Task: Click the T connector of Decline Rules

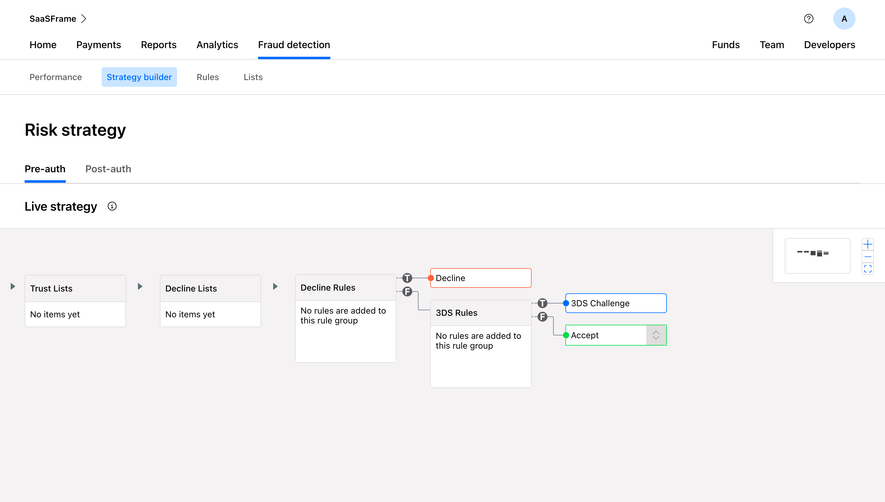Action: [x=407, y=278]
